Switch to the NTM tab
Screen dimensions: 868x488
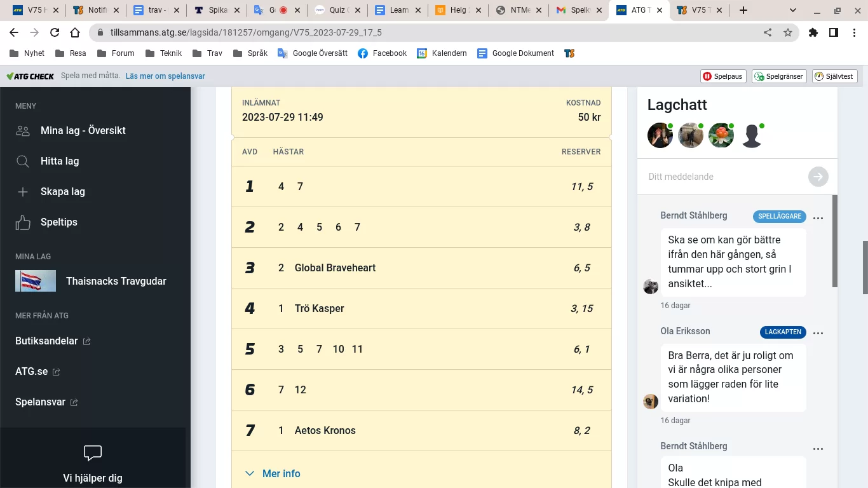[519, 10]
